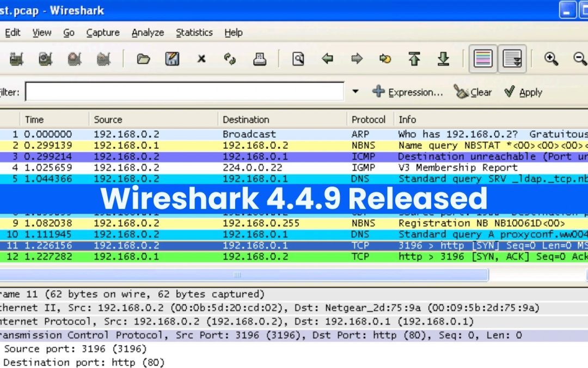Select Ethernet II details tree line

[x=294, y=308]
